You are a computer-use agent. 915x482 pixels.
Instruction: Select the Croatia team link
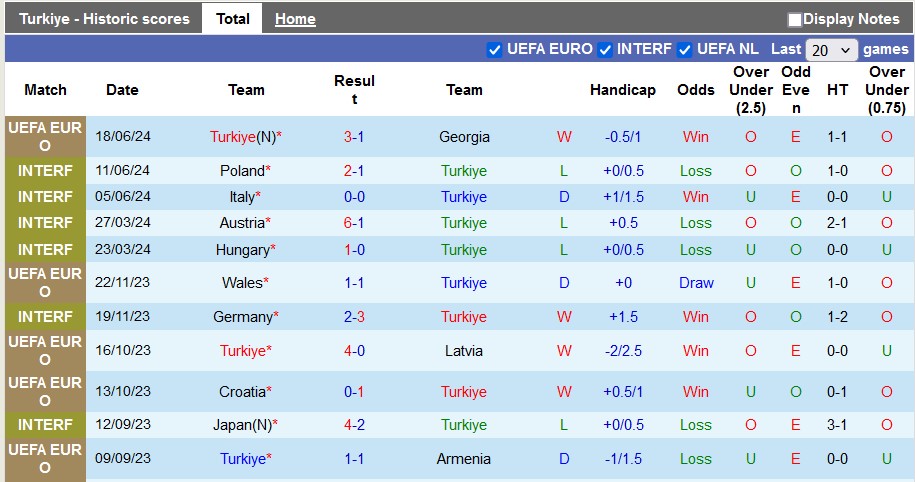click(243, 392)
